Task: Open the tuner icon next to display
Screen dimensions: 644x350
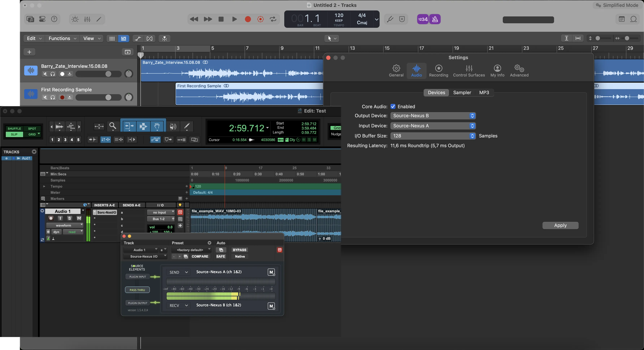Action: tap(390, 19)
